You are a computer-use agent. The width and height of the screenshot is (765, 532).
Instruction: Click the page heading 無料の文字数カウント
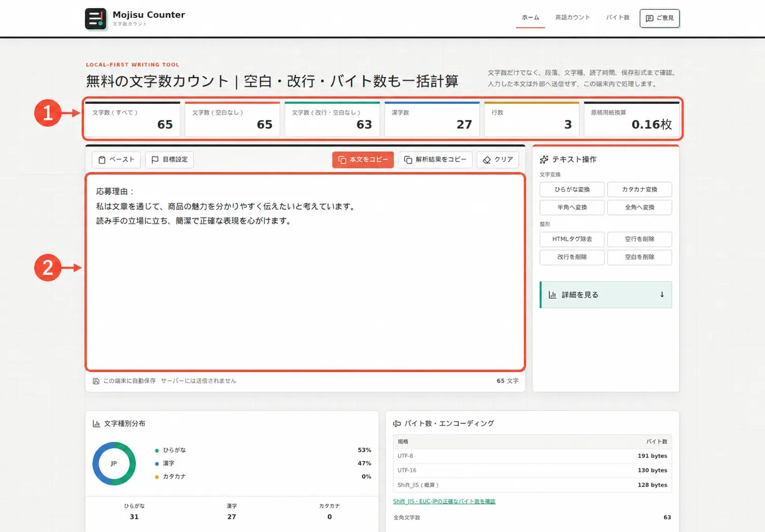272,81
